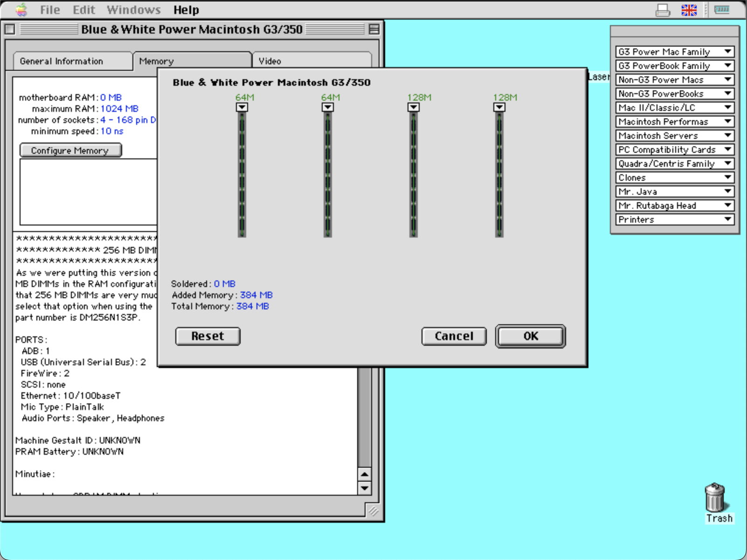Image resolution: width=747 pixels, height=560 pixels.
Task: Click the Cancel button
Action: (x=454, y=336)
